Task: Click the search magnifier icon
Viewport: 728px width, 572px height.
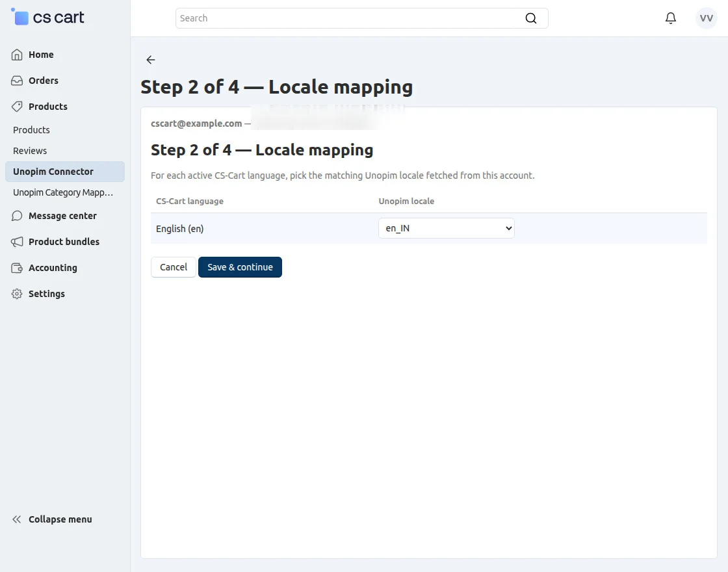Action: coord(530,18)
